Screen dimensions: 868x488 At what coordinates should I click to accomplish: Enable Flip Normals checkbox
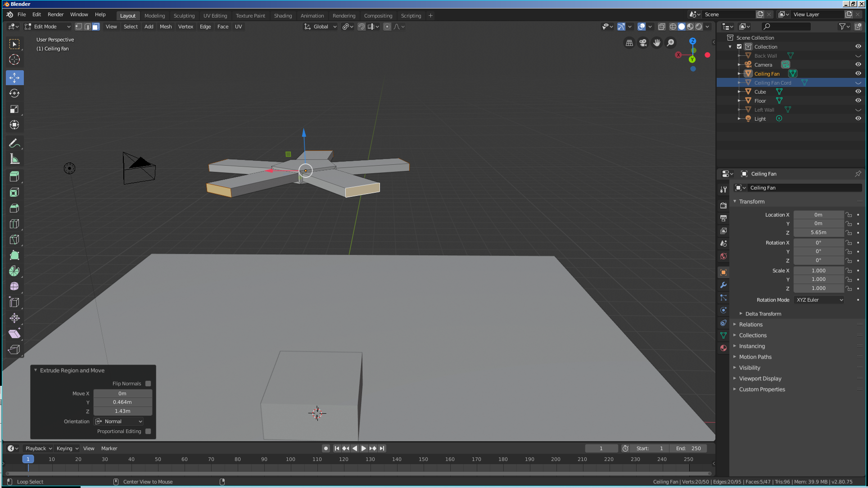(148, 384)
